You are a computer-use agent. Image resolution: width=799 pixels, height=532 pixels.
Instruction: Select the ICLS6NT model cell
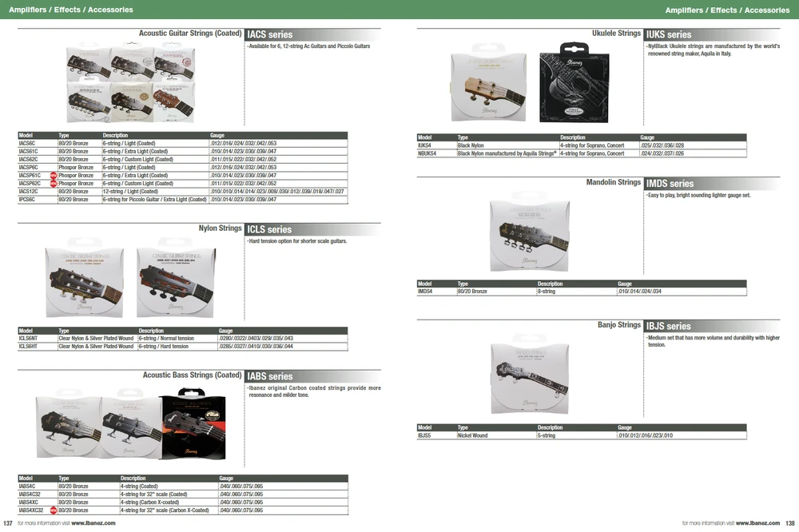(x=38, y=339)
